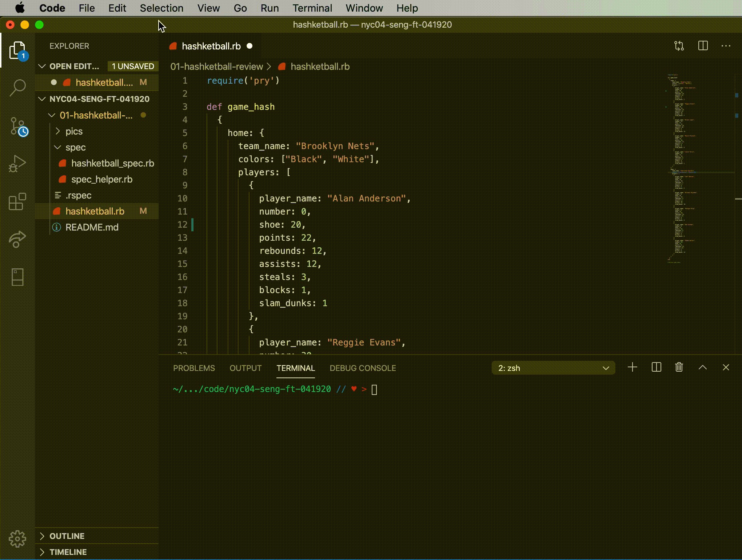Open the Edit menu

point(117,8)
